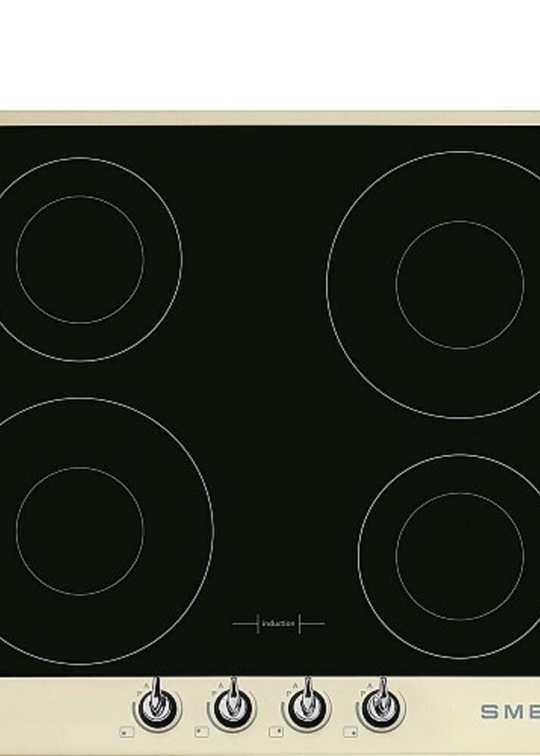The width and height of the screenshot is (540, 756).
Task: Toggle the second control knob from left
Action: (232, 707)
